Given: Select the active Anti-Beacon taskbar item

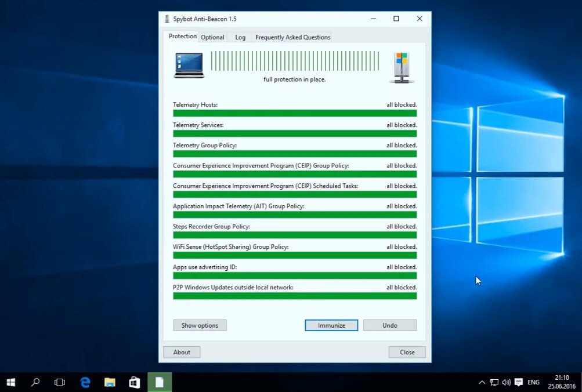Looking at the screenshot, I should point(160,382).
